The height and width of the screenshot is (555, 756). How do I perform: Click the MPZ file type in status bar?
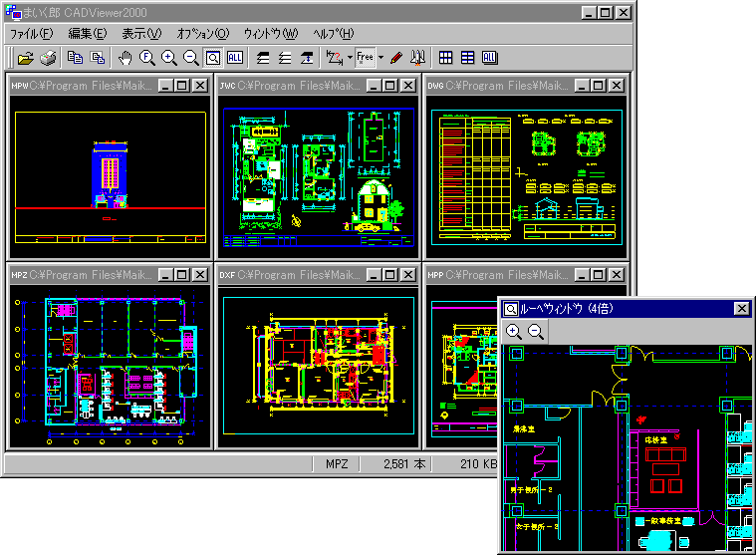click(337, 464)
